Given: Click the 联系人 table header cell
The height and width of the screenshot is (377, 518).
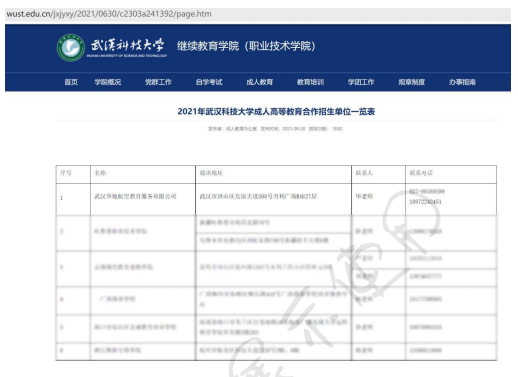Looking at the screenshot, I should coord(379,174).
